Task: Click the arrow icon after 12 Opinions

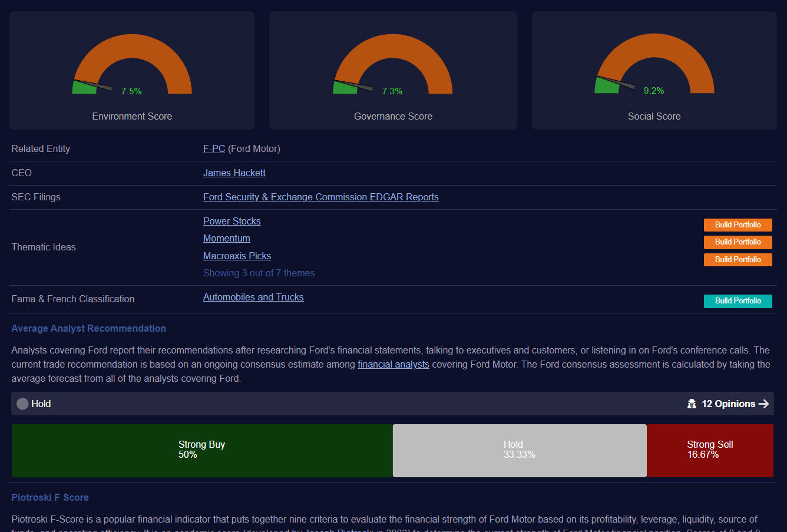Action: pos(763,404)
